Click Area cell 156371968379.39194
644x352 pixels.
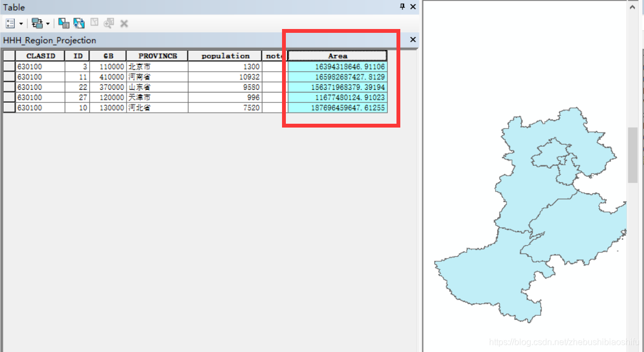click(337, 87)
